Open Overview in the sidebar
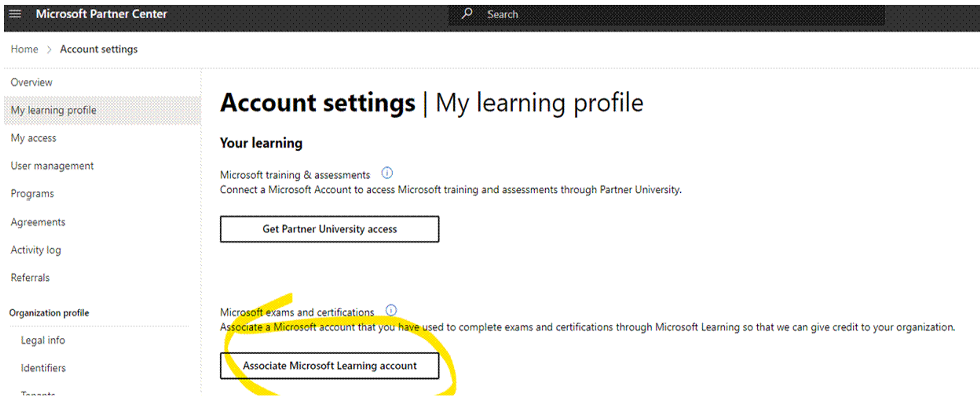The width and height of the screenshot is (980, 400). coord(32,82)
